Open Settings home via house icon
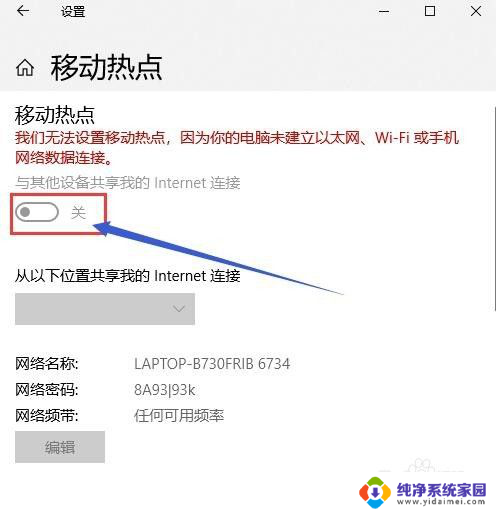 click(x=25, y=68)
